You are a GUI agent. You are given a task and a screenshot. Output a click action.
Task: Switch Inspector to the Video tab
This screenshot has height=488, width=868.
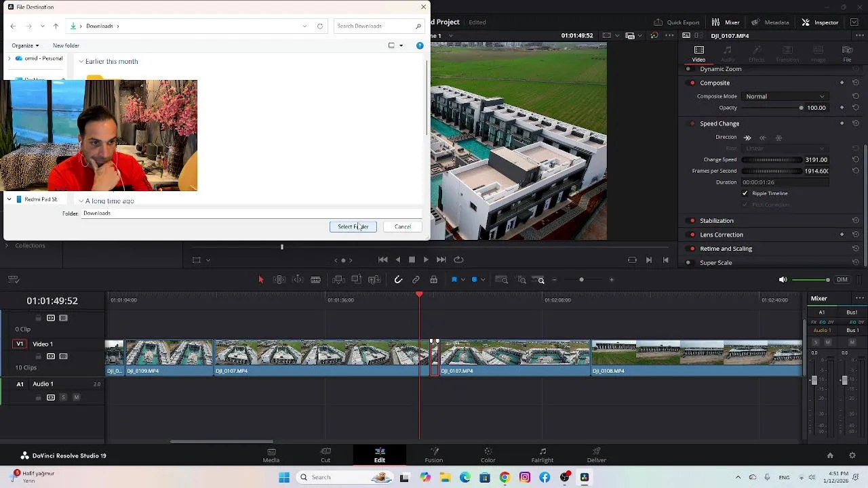(x=698, y=54)
